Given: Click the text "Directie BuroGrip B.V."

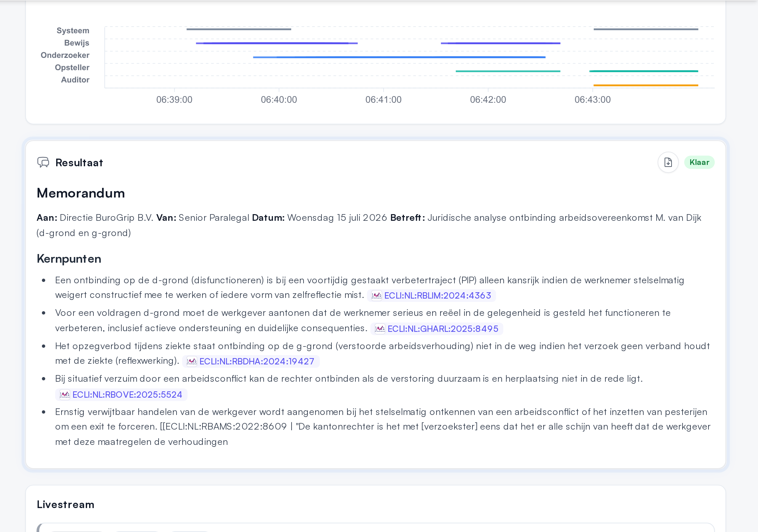Looking at the screenshot, I should click(106, 218).
